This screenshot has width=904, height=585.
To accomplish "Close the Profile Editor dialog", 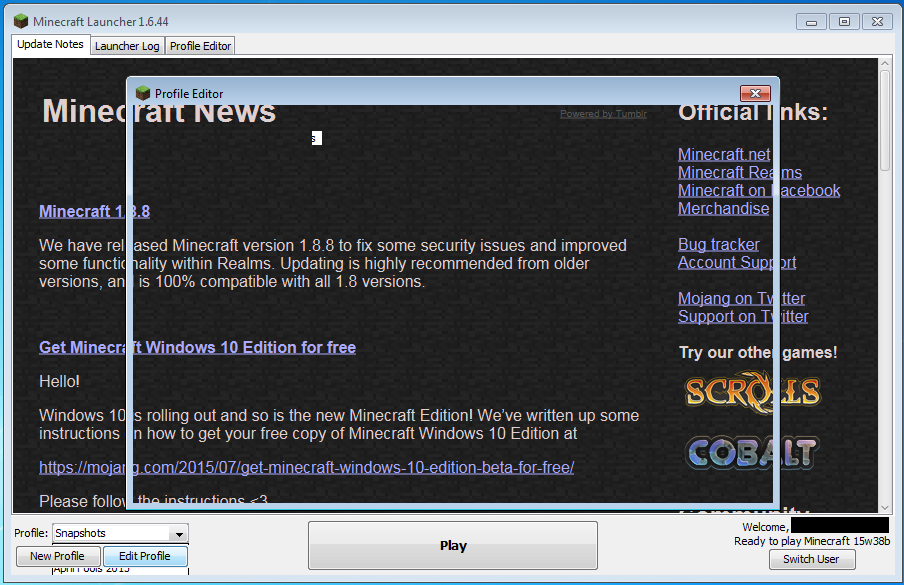I will (x=755, y=93).
